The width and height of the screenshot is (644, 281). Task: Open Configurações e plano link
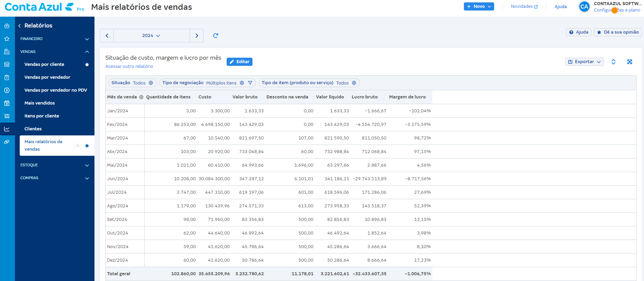(x=617, y=10)
